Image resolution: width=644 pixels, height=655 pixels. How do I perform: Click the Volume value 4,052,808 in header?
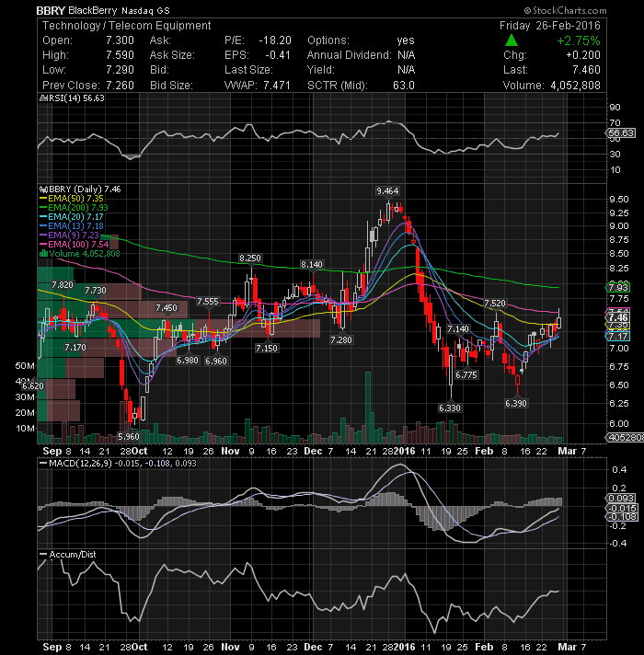click(575, 86)
